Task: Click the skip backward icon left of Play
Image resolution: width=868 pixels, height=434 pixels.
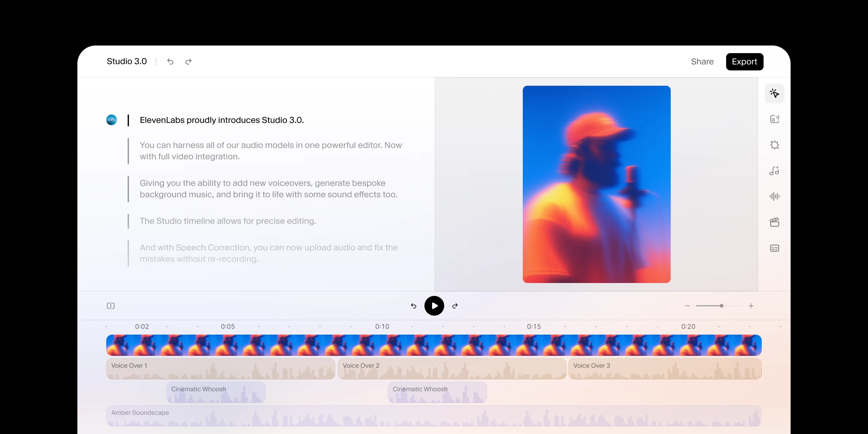Action: pyautogui.click(x=414, y=306)
